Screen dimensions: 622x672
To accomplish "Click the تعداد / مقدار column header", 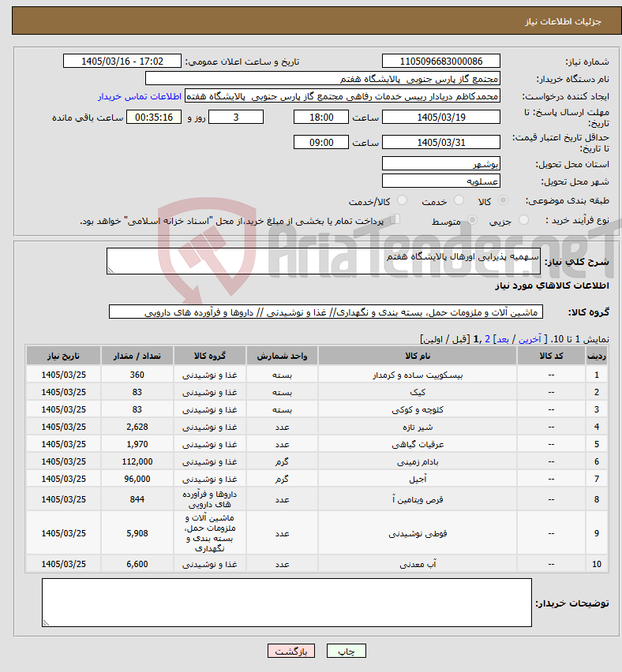I will click(x=137, y=356).
